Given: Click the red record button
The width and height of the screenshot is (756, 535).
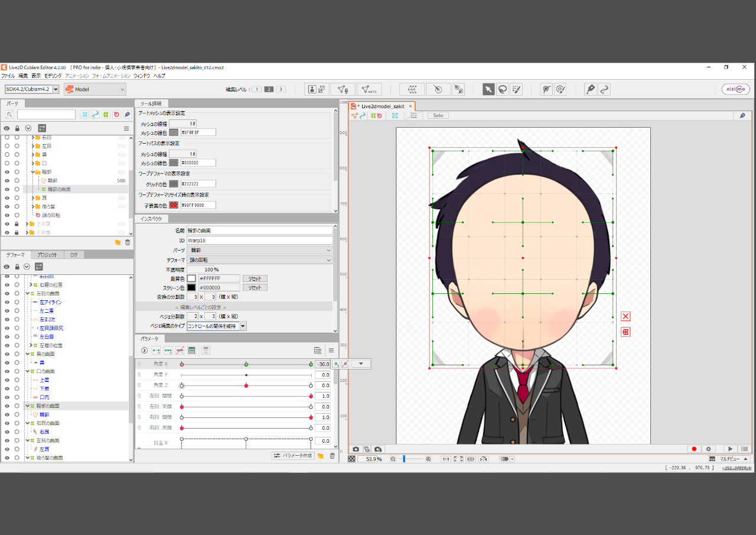Looking at the screenshot, I should pos(694,449).
